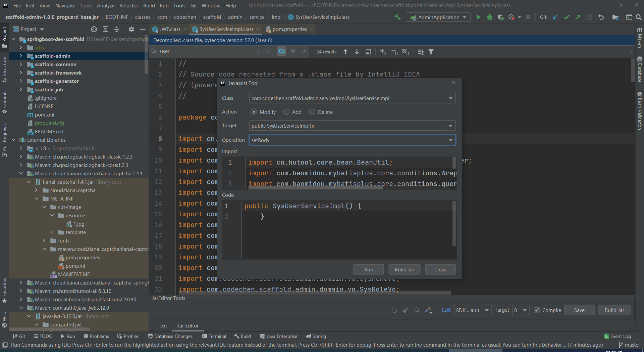Toggle the Match Case search option
This screenshot has width=644, height=352.
point(282,51)
